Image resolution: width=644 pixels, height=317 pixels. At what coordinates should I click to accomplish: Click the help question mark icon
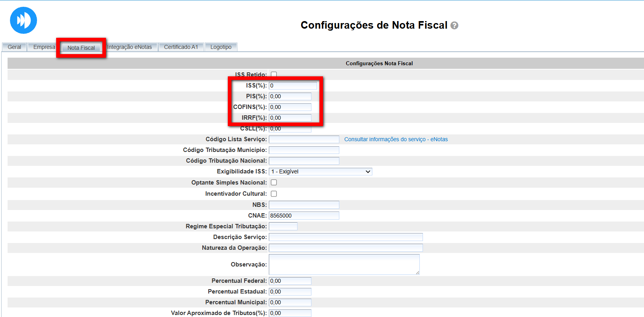coord(454,25)
